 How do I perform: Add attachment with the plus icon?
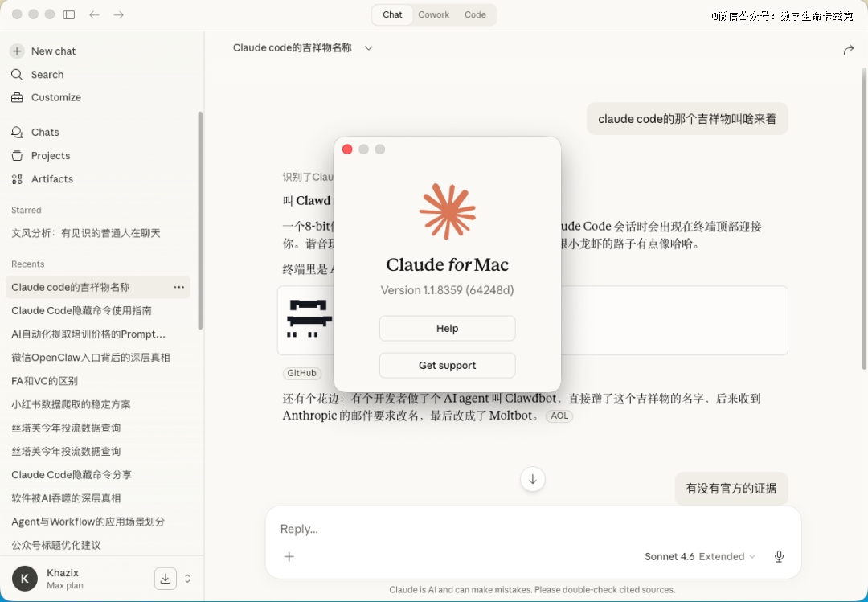click(x=289, y=556)
